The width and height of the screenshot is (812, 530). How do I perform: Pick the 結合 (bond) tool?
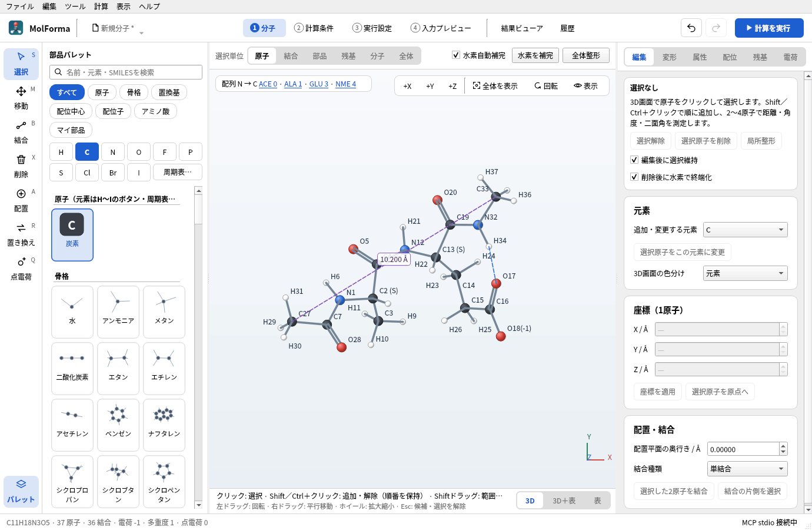[21, 132]
